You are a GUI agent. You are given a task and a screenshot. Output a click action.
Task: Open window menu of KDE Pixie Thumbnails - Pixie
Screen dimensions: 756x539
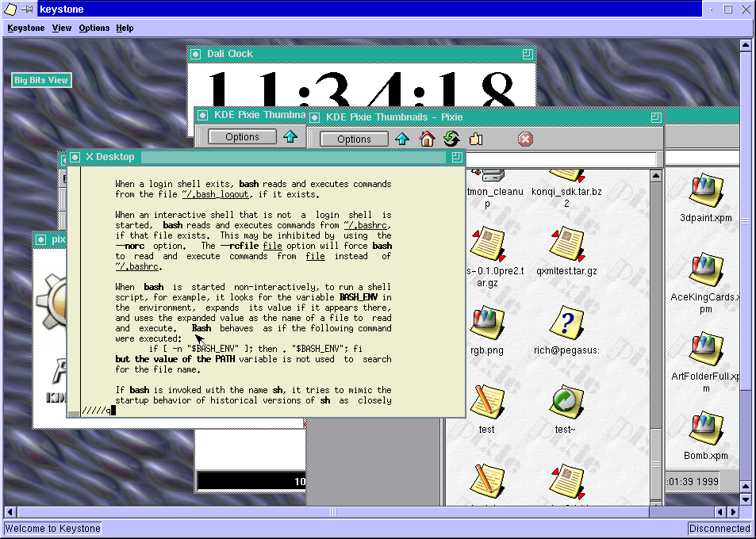314,117
